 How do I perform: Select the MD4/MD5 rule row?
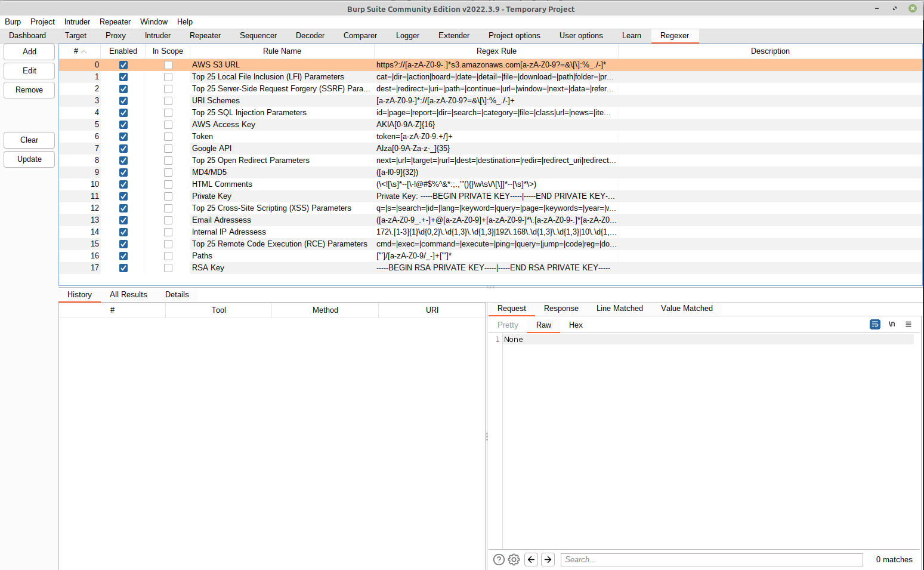coord(490,172)
